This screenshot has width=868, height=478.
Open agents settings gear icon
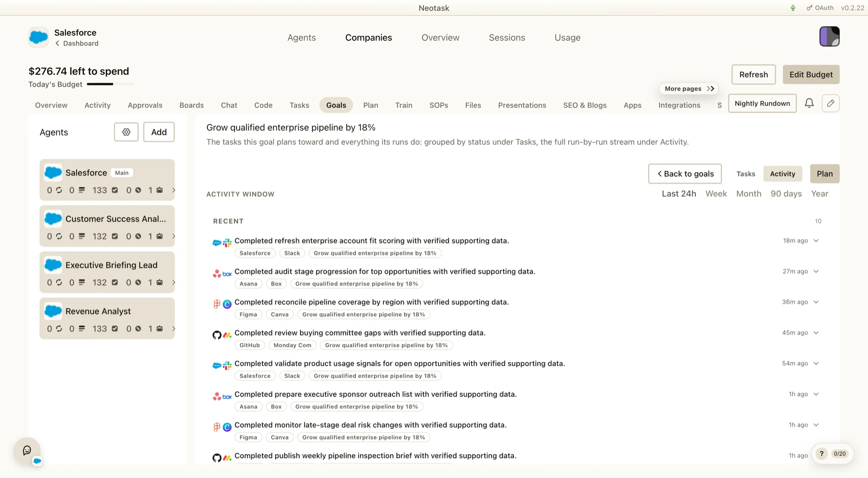pyautogui.click(x=126, y=132)
